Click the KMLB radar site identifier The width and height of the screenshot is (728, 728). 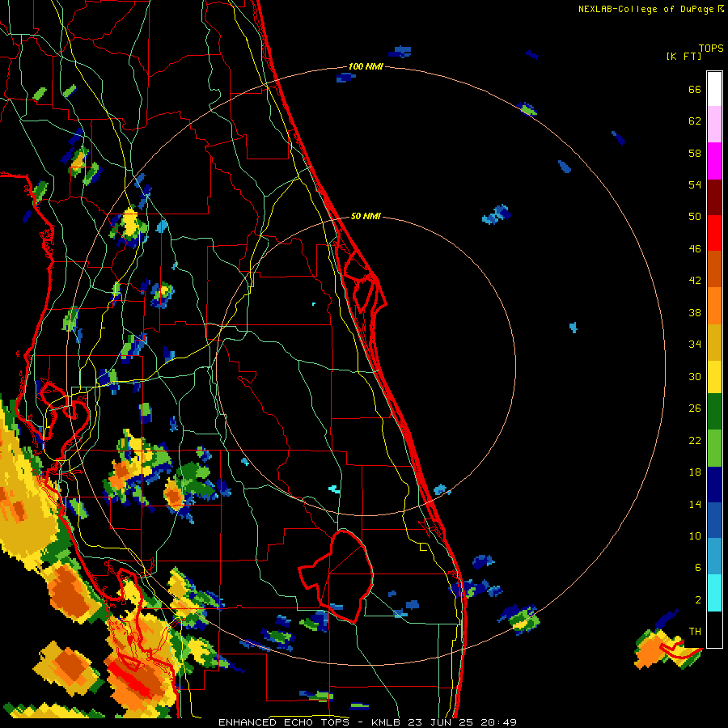(385, 722)
